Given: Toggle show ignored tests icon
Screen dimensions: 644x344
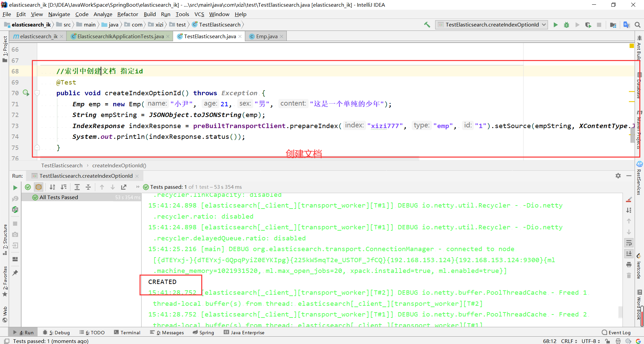Looking at the screenshot, I should [x=39, y=187].
